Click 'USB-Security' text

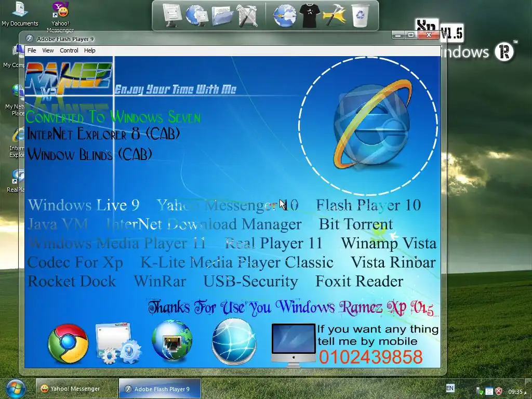click(251, 281)
